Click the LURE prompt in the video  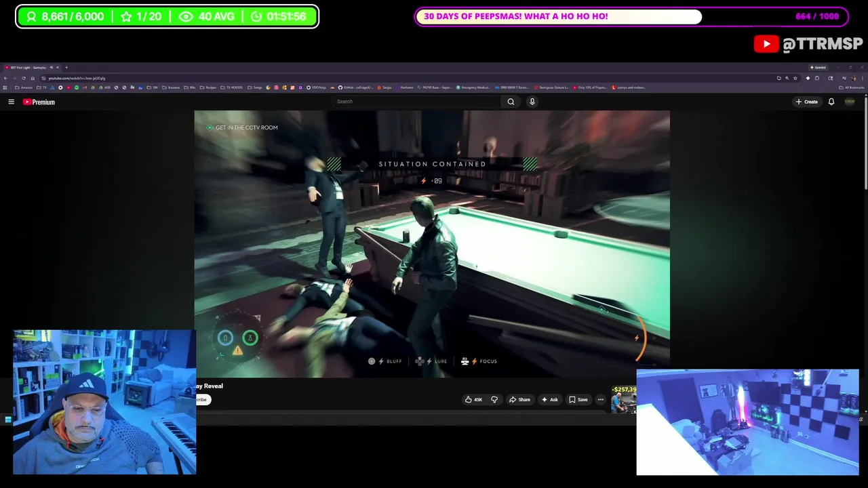(x=431, y=361)
